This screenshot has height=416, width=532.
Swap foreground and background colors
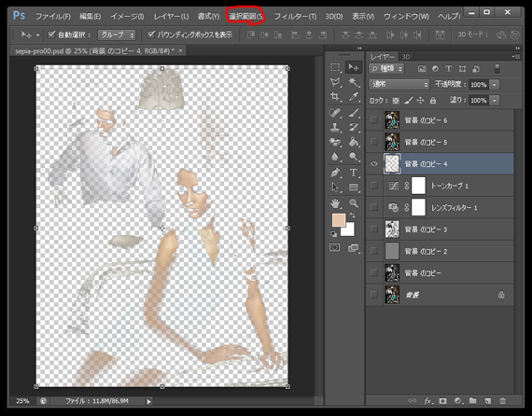click(x=353, y=215)
